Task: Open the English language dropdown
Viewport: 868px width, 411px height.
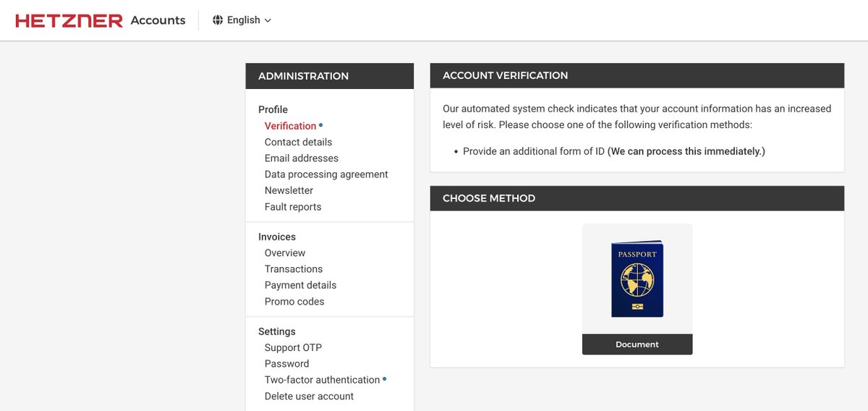Action: [242, 20]
